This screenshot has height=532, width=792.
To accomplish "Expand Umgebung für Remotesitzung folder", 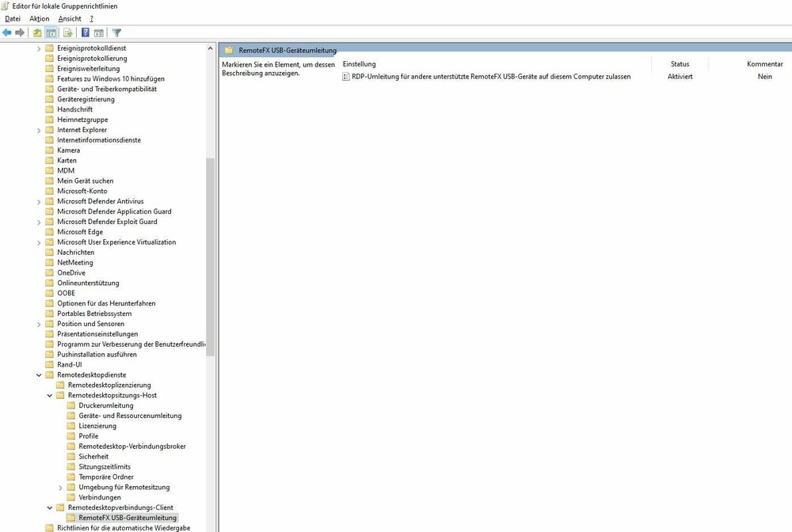I will coord(61,488).
